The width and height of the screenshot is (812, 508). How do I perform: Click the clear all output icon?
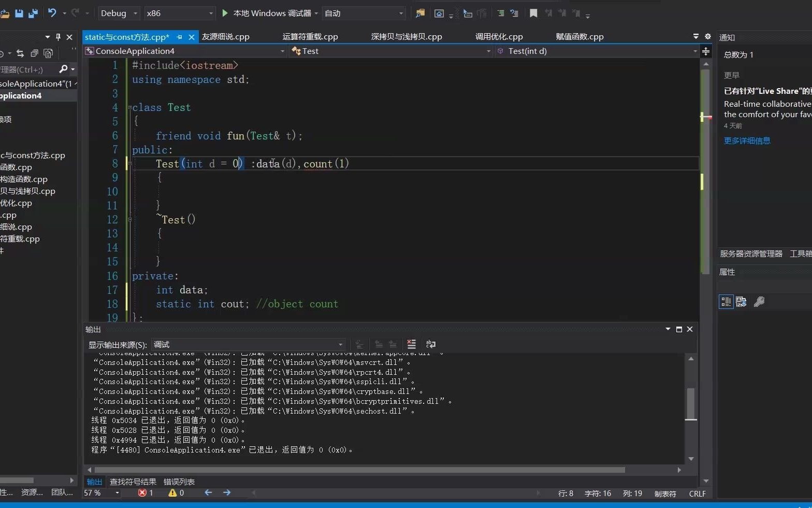pyautogui.click(x=411, y=344)
